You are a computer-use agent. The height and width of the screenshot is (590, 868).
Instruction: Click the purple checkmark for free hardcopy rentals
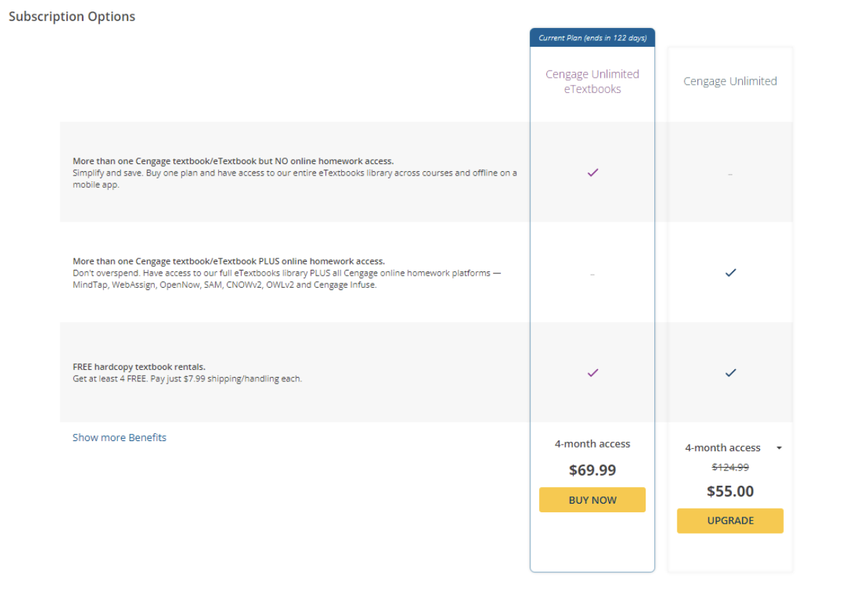tap(592, 373)
